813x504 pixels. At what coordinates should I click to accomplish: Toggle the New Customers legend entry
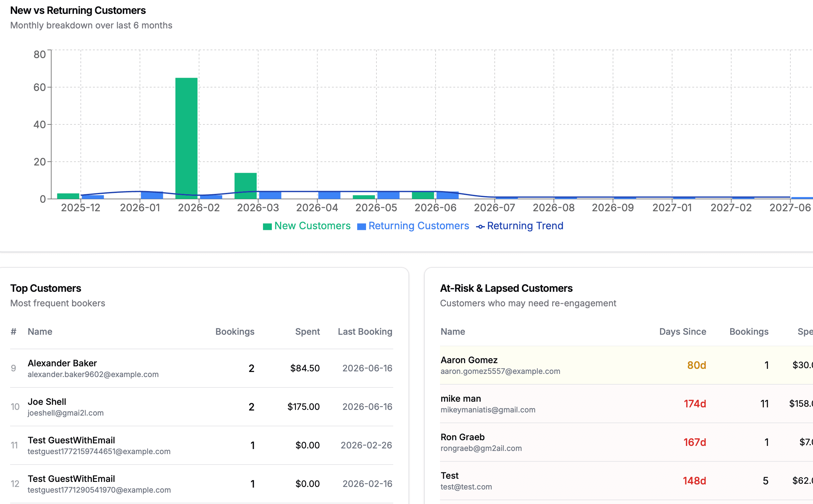(307, 226)
